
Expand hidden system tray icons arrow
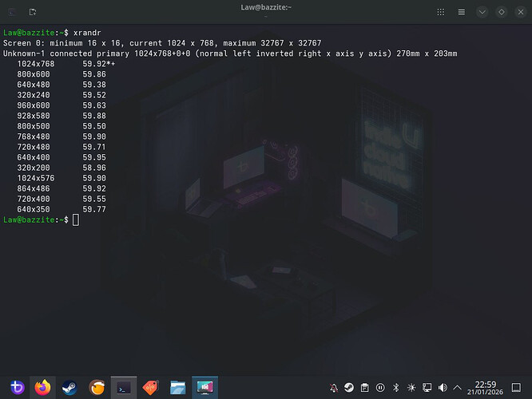pos(459,387)
